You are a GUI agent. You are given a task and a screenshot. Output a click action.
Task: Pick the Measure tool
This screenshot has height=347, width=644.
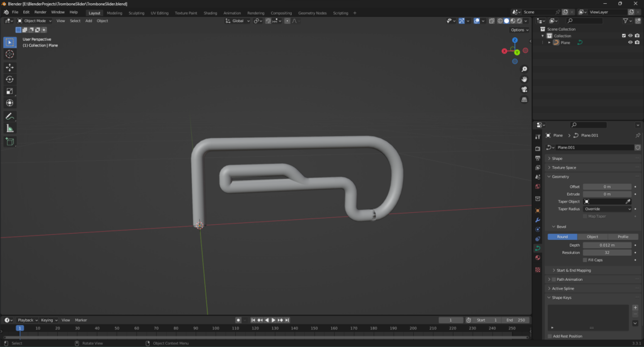tap(10, 128)
